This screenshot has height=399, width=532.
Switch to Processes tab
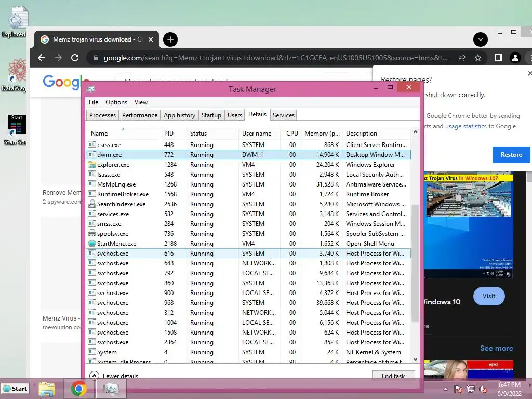(102, 115)
